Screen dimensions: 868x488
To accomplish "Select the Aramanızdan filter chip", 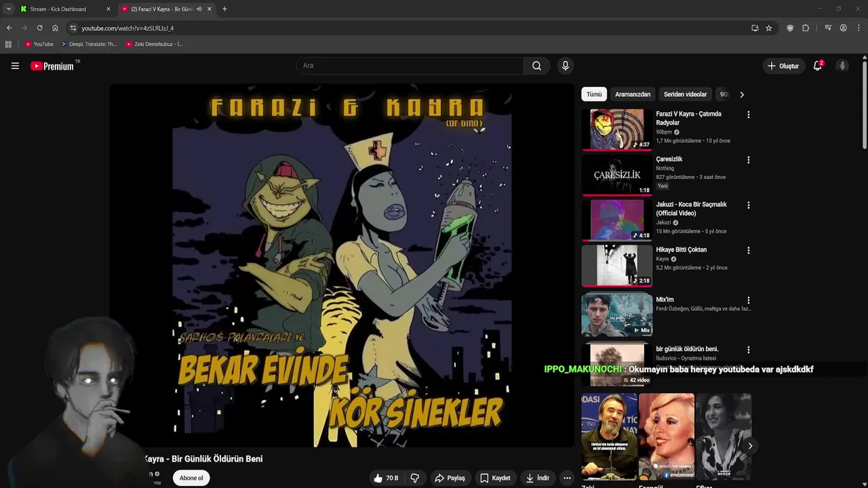I will pos(633,94).
